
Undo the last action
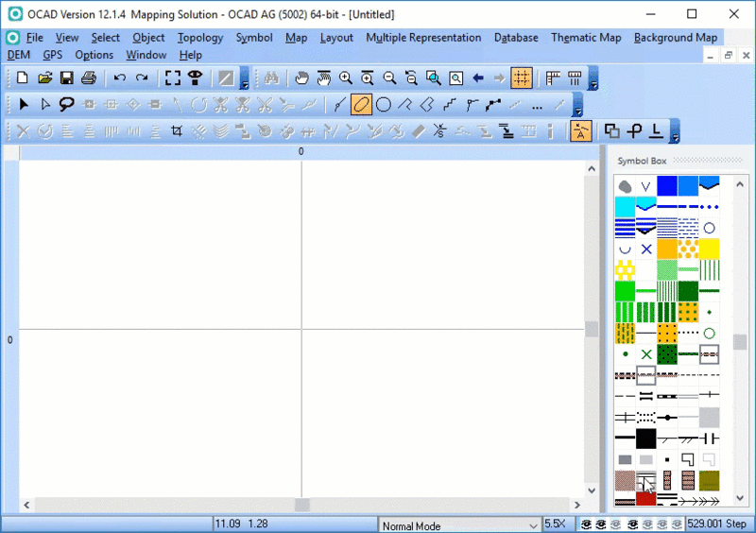pyautogui.click(x=120, y=77)
